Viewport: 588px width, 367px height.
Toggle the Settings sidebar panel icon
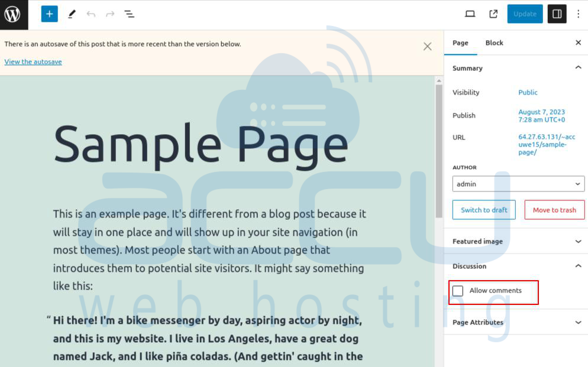point(557,14)
